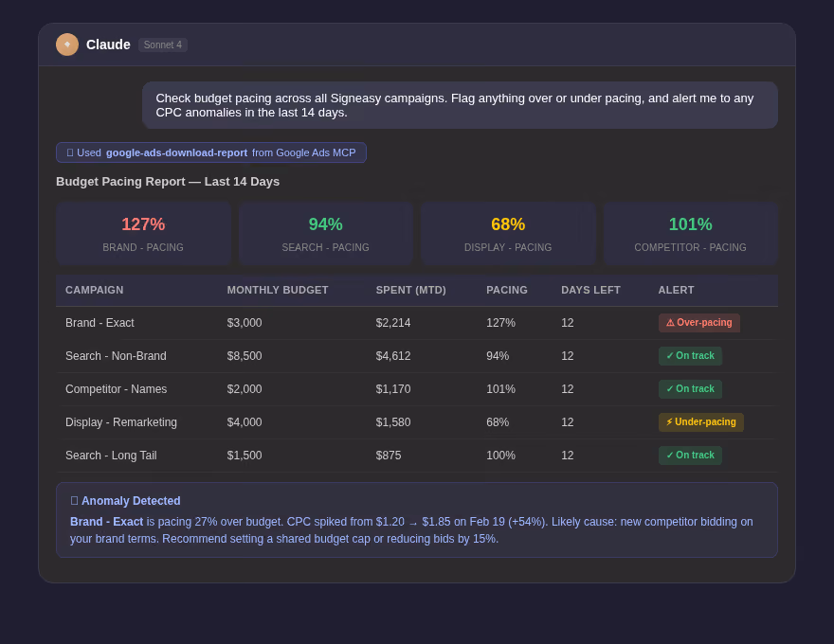Select the 94% Search pacing card
This screenshot has height=644, width=834.
tap(325, 234)
